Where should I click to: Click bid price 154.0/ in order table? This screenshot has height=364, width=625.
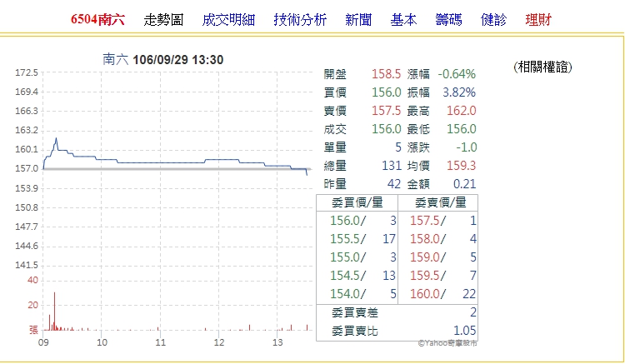(347, 294)
